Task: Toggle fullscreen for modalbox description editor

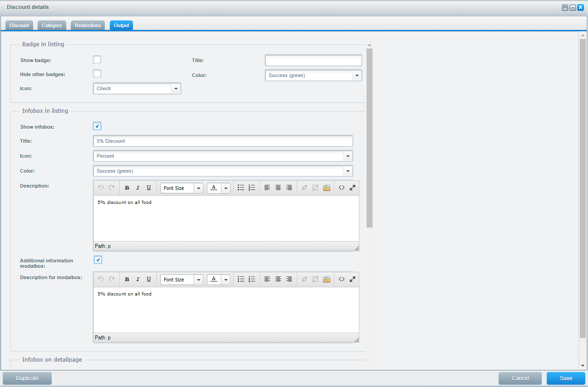Action: 353,280
